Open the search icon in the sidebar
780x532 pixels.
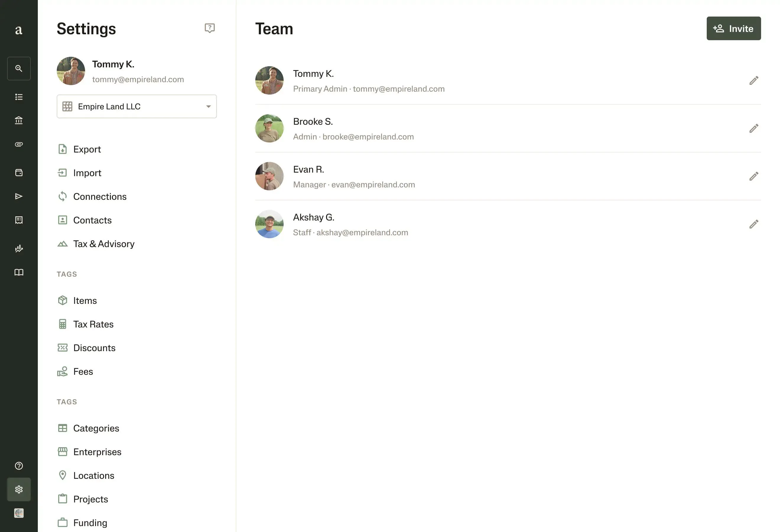coord(19,69)
